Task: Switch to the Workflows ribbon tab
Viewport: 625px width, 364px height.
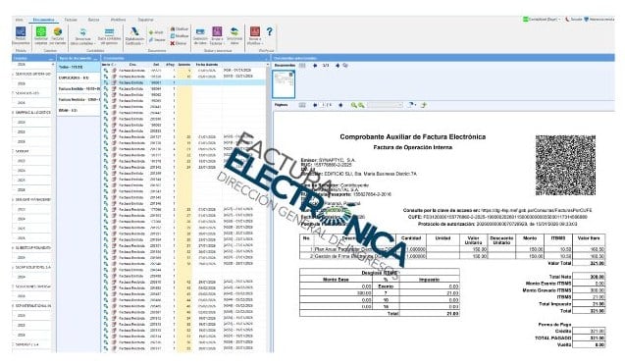Action: coord(118,20)
